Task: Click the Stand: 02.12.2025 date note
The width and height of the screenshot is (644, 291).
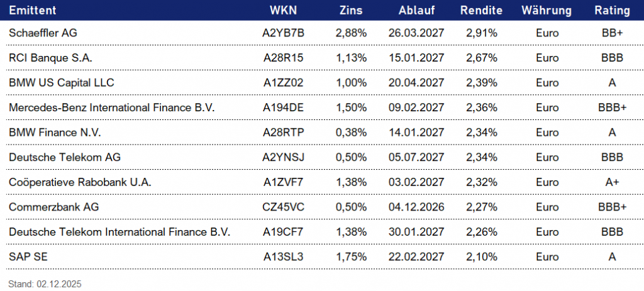Action: point(45,283)
